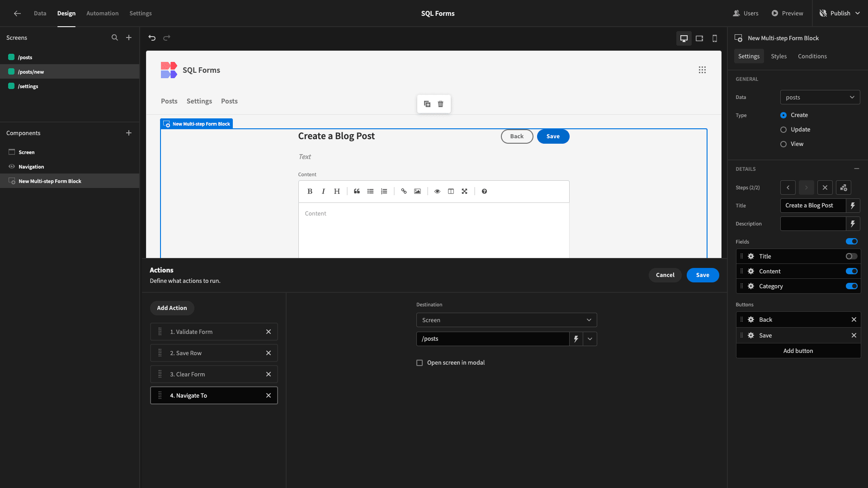This screenshot has height=488, width=868.
Task: Select /settings screen in list
Action: tap(70, 86)
